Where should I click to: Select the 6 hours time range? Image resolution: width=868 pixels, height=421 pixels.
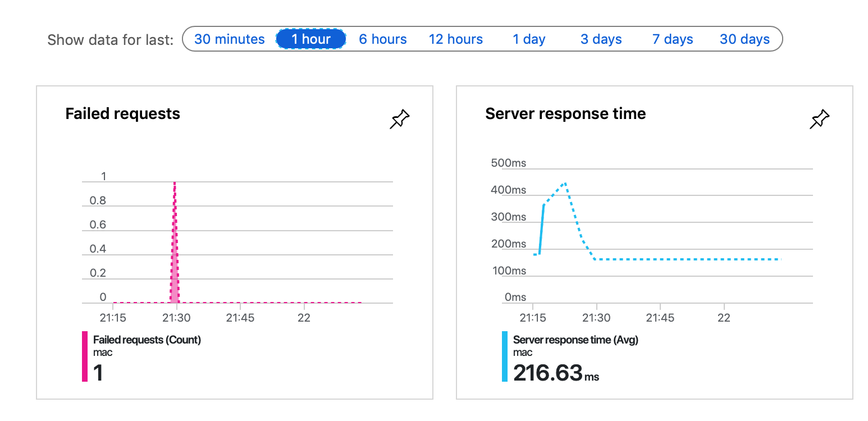(x=382, y=39)
